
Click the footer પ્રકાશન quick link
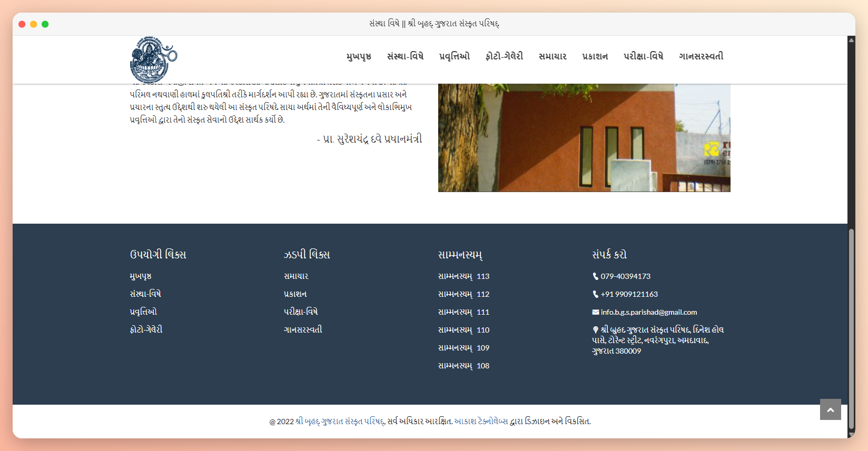click(295, 294)
